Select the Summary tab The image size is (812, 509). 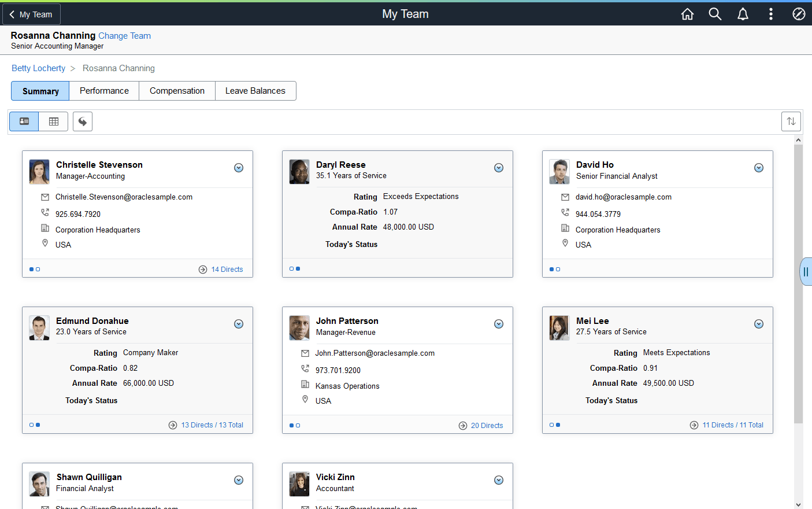pyautogui.click(x=40, y=91)
